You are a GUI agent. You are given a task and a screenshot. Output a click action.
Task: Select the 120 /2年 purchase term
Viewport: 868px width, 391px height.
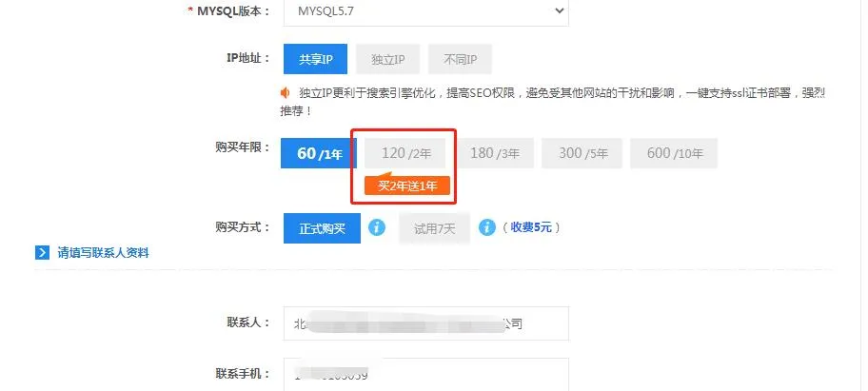click(405, 153)
